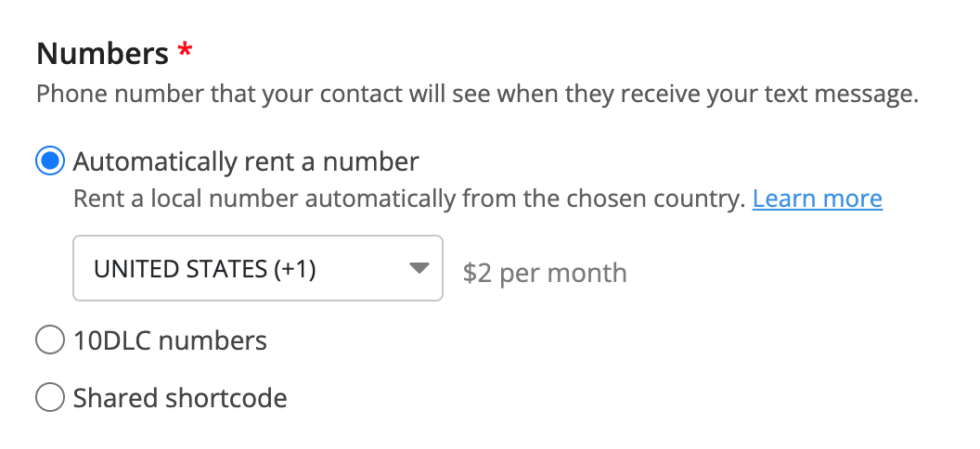Choose the 10DLC numbers radio option
Viewport: 980px width, 449px height.
49,342
